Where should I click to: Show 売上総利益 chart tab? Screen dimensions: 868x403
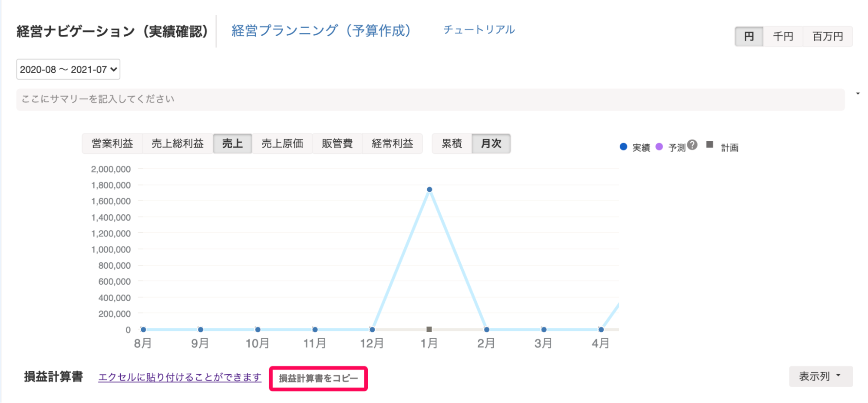(178, 144)
